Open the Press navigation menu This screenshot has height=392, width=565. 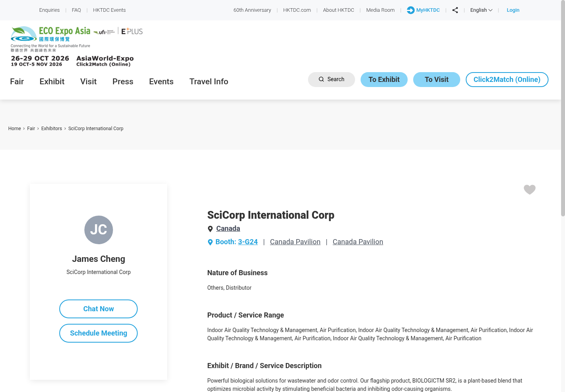[x=123, y=82]
